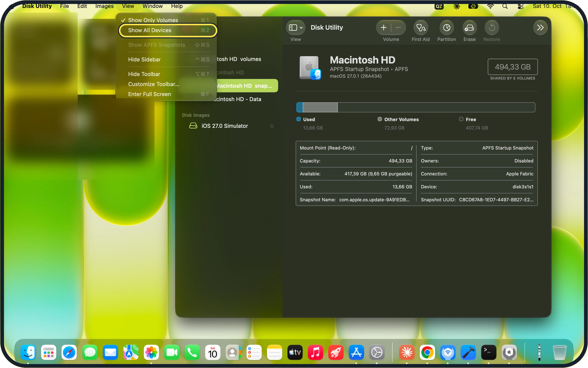
Task: Click Available 417,39 GB value
Action: tap(378, 174)
